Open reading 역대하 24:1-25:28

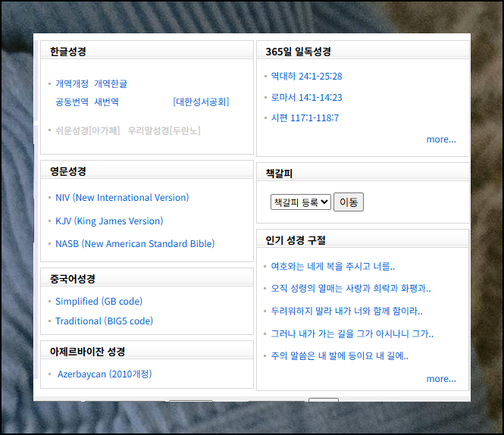(x=307, y=77)
